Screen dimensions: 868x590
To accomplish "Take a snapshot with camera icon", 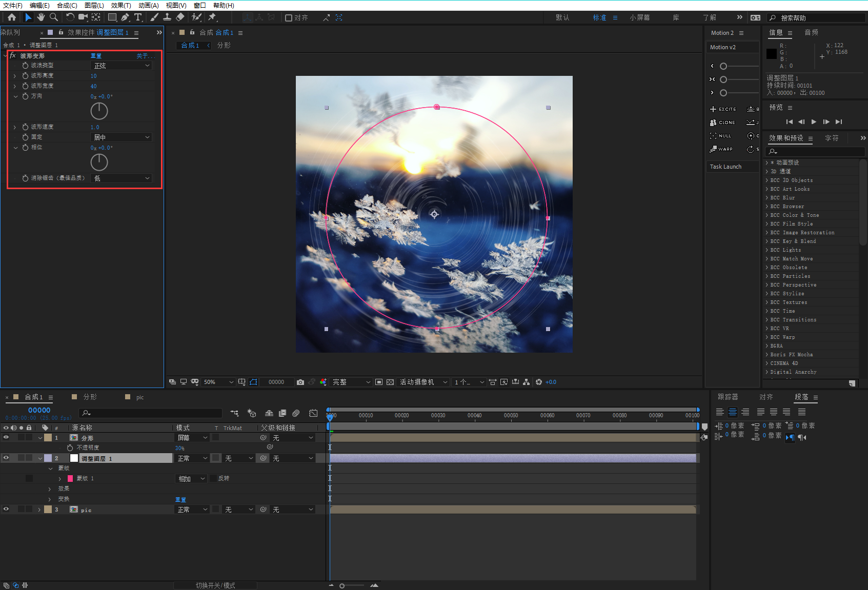I will click(300, 382).
